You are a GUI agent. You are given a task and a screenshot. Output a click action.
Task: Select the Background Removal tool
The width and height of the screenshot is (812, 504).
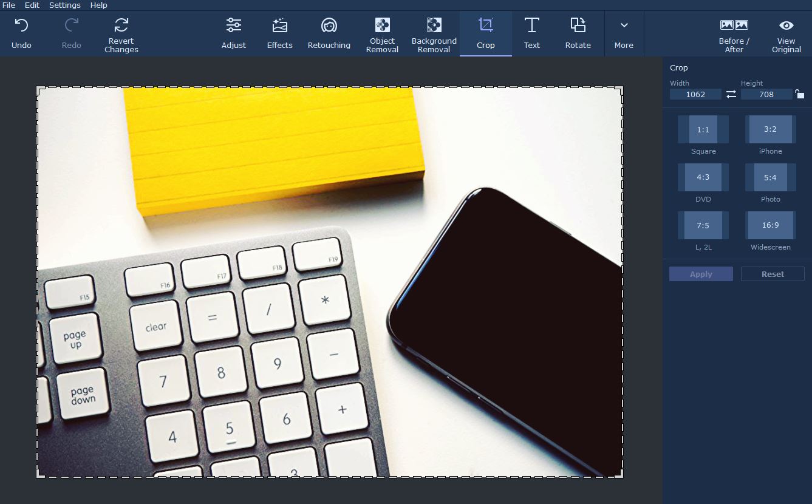434,33
